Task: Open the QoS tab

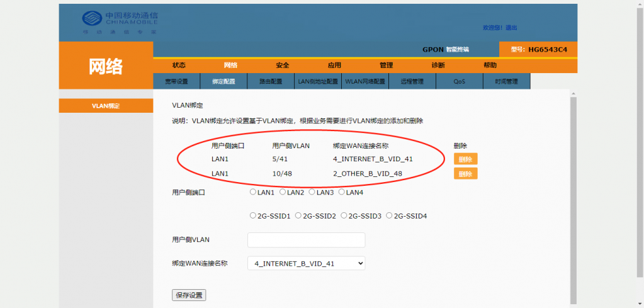Action: (x=460, y=81)
